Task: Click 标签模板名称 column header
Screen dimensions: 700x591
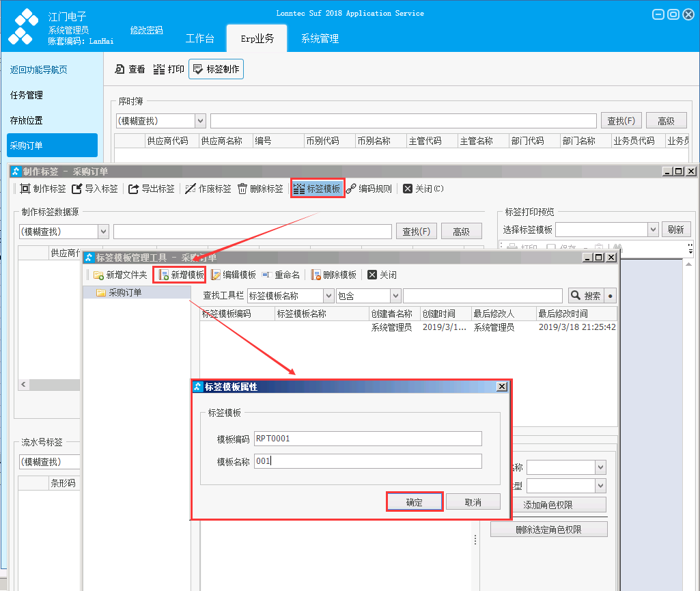Action: click(x=322, y=314)
